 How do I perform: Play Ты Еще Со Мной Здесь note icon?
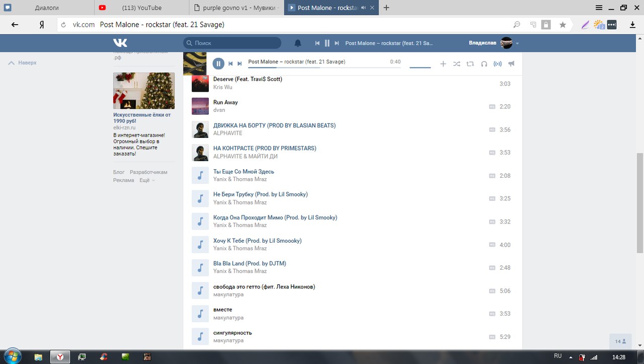click(200, 175)
